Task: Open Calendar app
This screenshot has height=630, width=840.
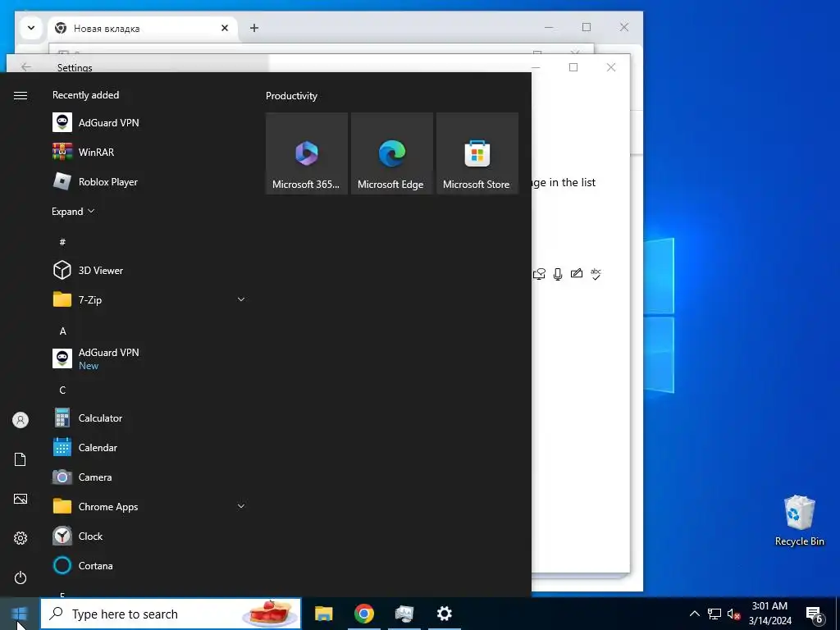Action: tap(149, 447)
